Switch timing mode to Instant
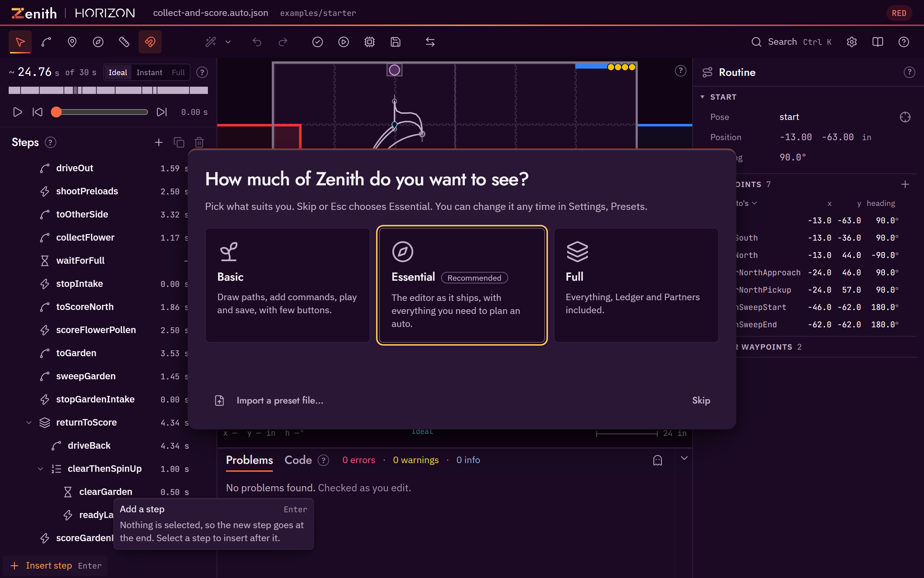The image size is (924, 578). pyautogui.click(x=149, y=72)
